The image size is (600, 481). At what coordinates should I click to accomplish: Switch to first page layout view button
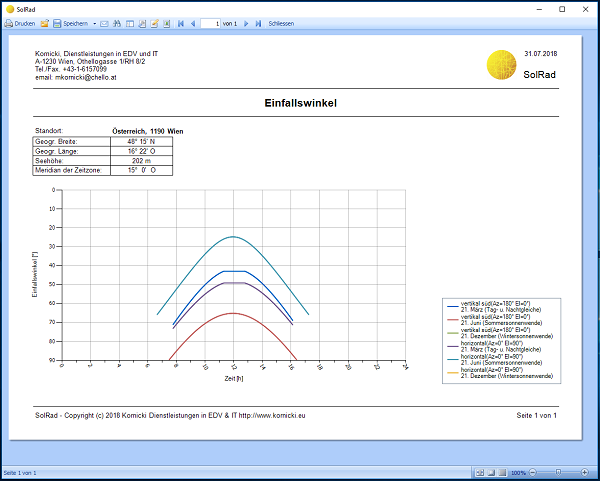click(480, 472)
